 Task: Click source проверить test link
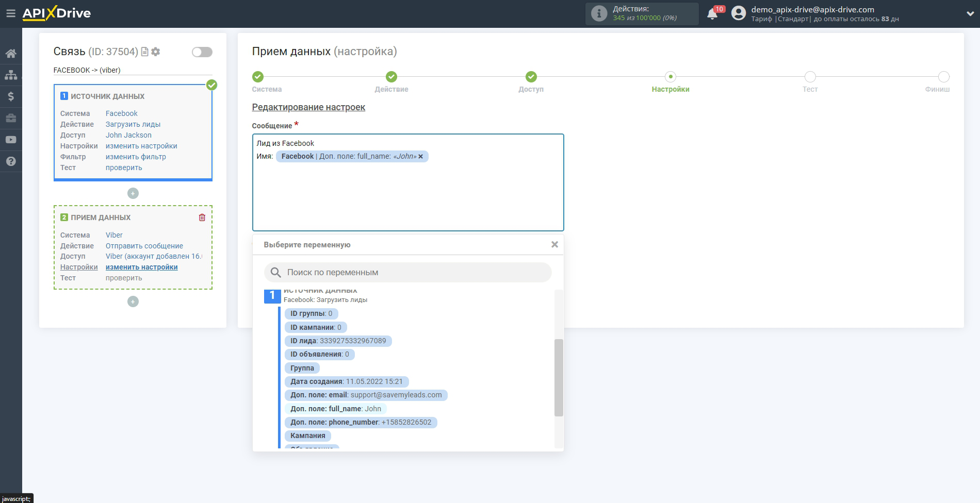124,167
